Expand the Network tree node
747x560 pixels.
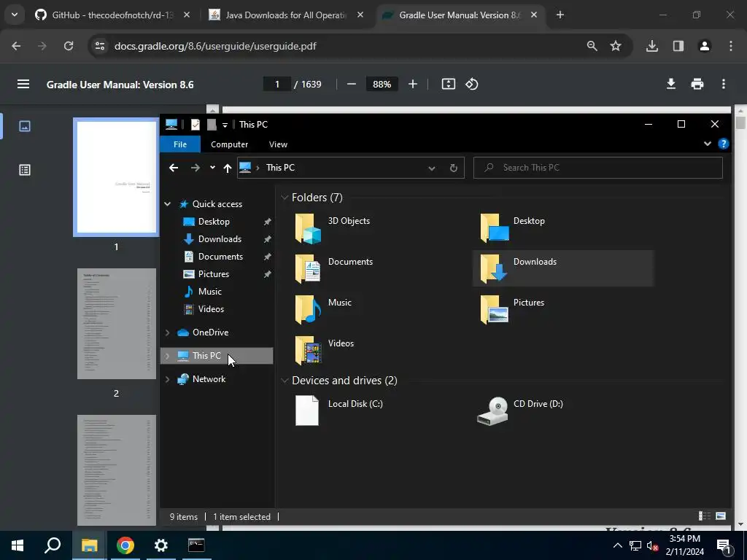coord(167,379)
